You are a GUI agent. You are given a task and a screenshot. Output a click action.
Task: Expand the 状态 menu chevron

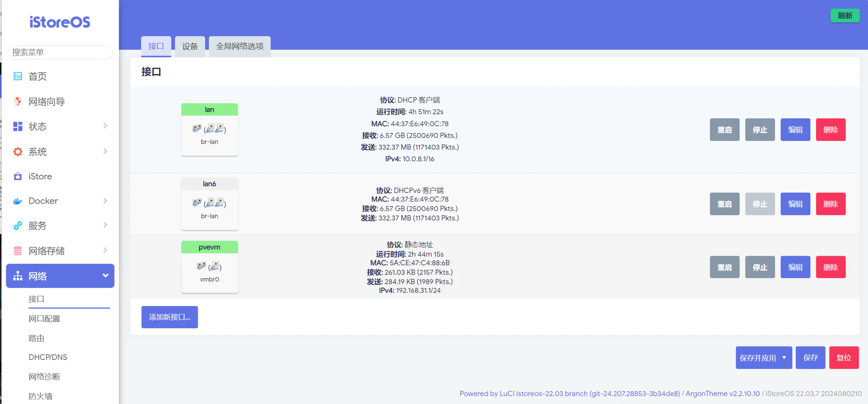pyautogui.click(x=105, y=126)
